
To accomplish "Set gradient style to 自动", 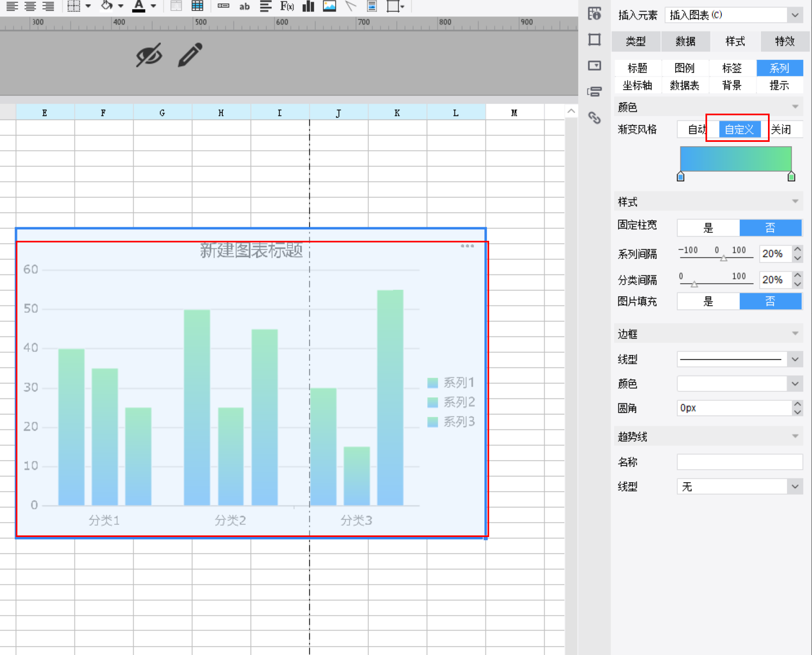I will coord(697,129).
